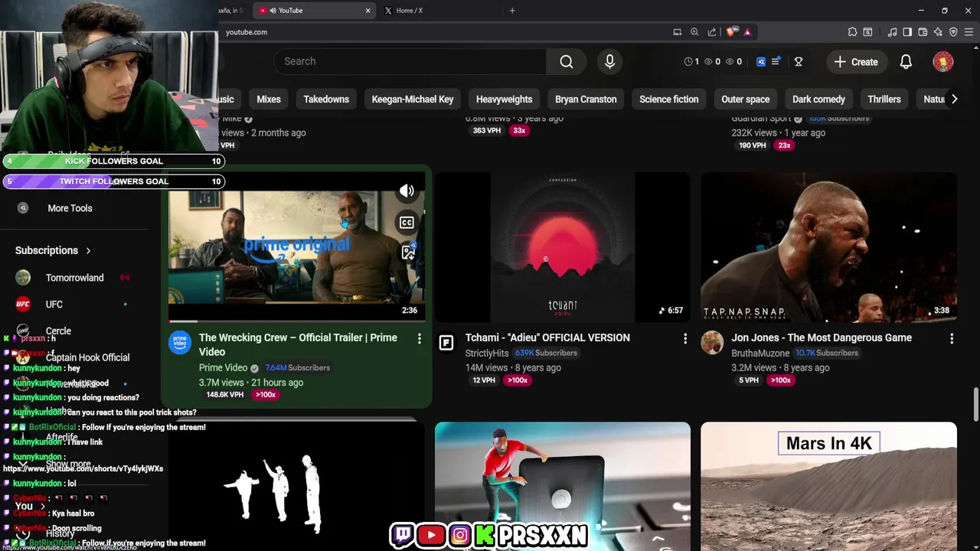Click the Wrecking Crew preview progress bar

pos(296,321)
